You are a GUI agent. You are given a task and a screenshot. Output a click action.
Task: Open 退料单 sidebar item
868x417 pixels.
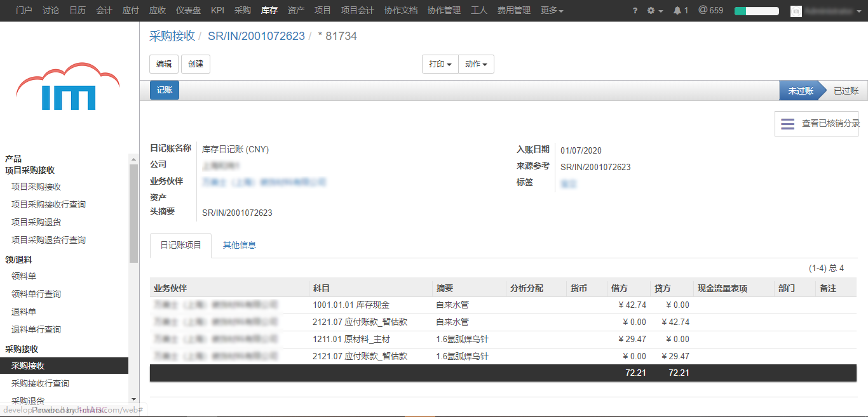tap(24, 312)
